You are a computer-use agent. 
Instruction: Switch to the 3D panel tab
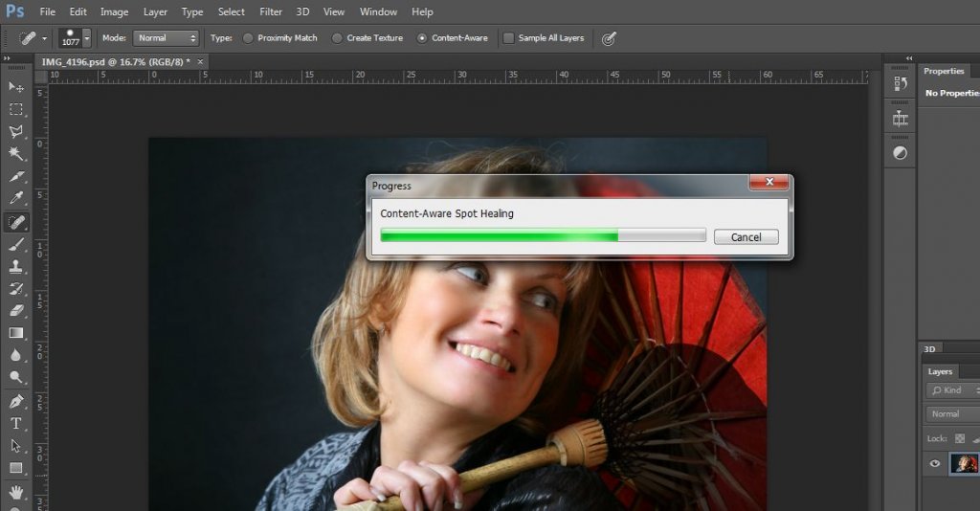[929, 349]
